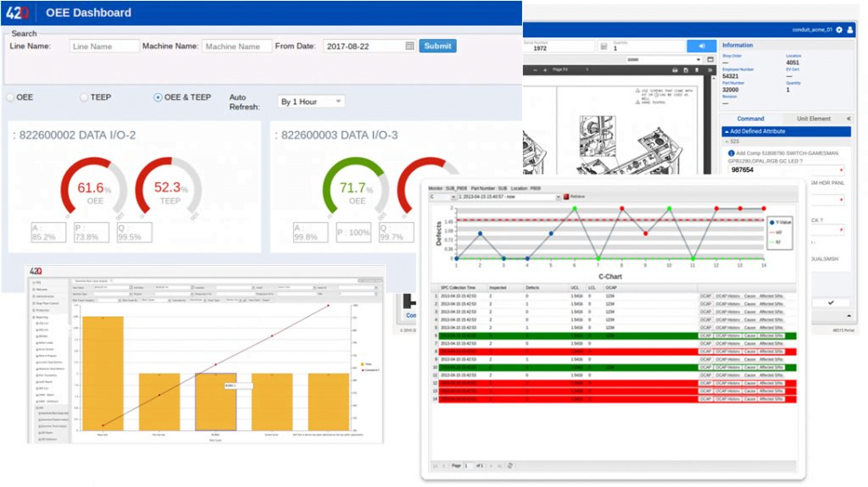Click the refresh icon in the table pager
868x487 pixels.
(509, 466)
